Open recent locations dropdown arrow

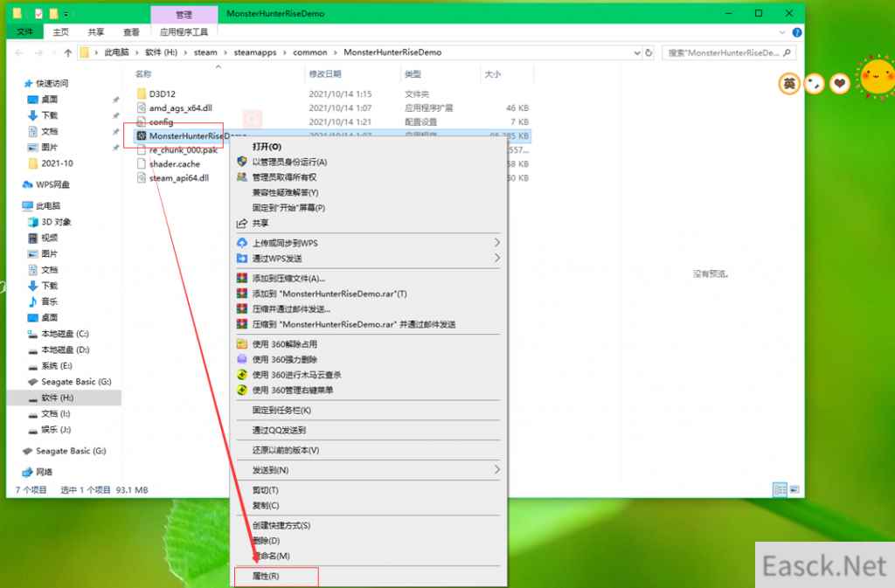tap(53, 52)
